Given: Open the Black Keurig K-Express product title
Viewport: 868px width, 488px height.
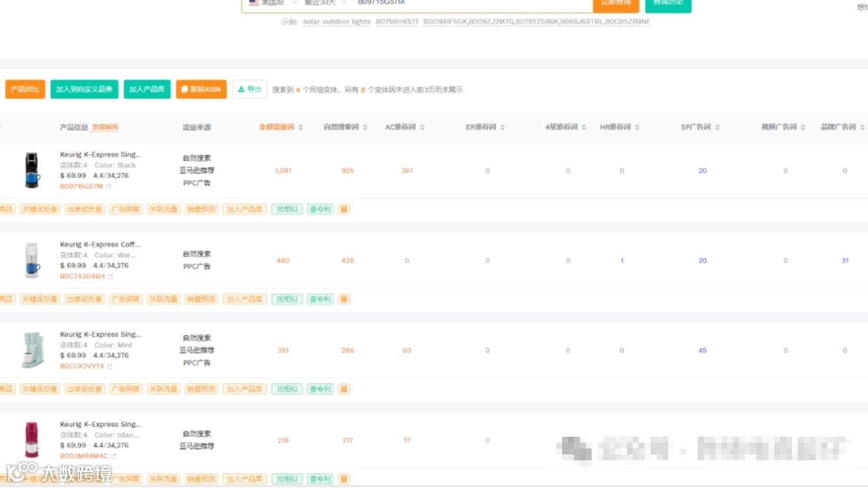Looking at the screenshot, I should [x=100, y=154].
